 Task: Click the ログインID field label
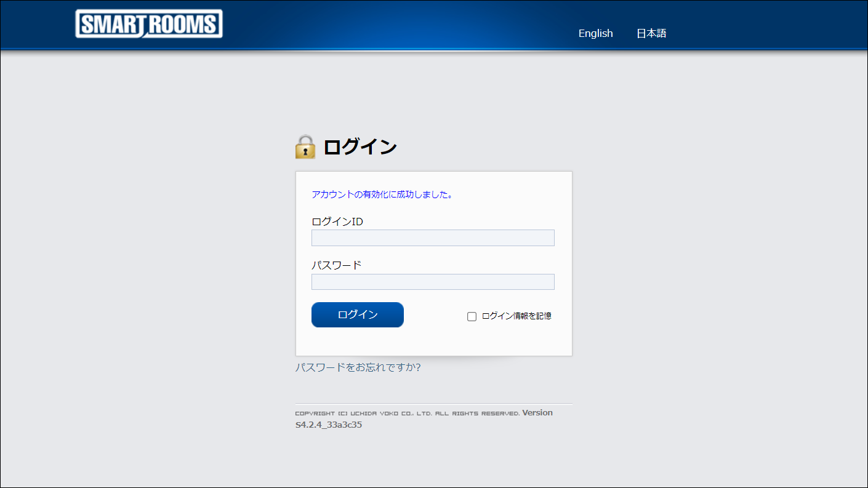[337, 222]
